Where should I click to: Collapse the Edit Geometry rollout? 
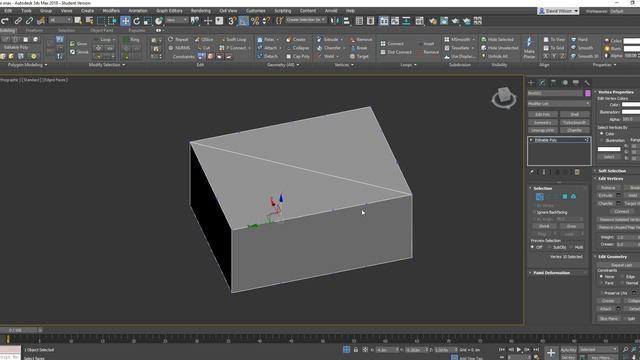[612, 257]
